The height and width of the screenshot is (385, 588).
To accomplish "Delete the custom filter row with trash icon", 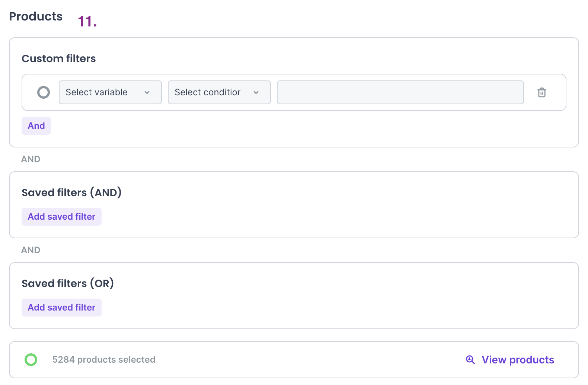I will pos(541,92).
